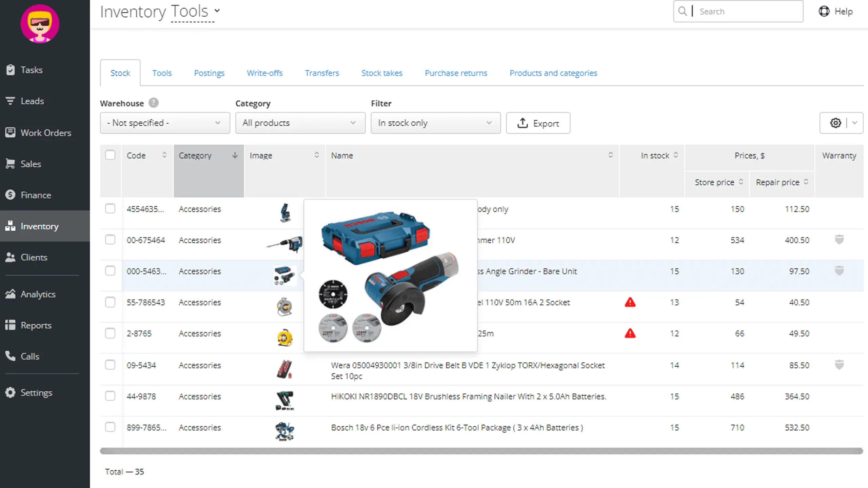The width and height of the screenshot is (868, 488).
Task: Open Analytics section
Action: 31,294
